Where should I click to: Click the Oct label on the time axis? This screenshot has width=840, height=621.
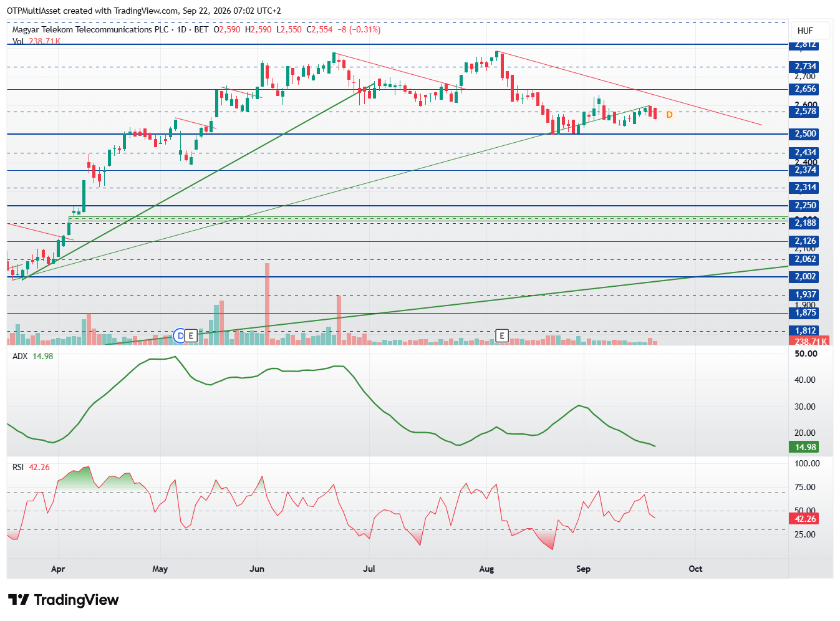(695, 569)
